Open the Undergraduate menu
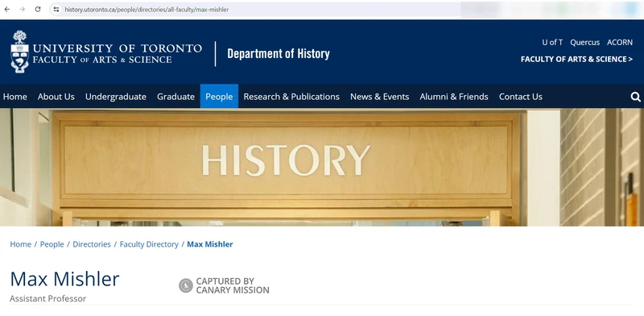 (116, 97)
